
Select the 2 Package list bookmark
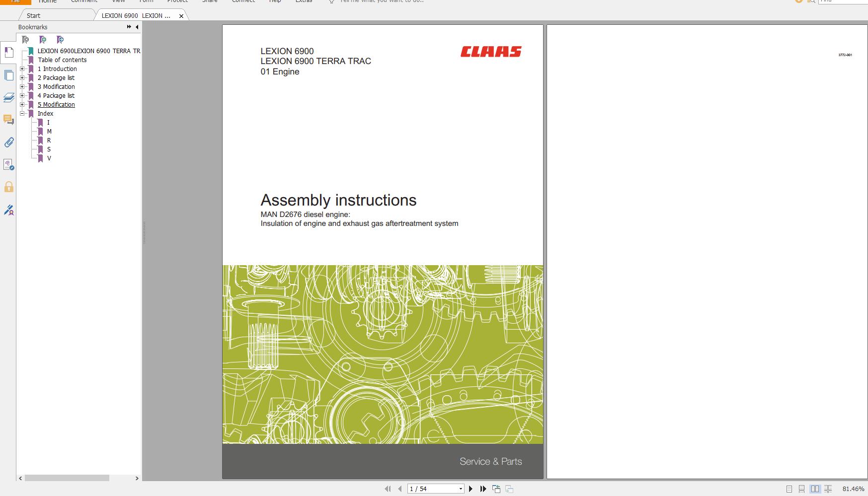click(56, 78)
